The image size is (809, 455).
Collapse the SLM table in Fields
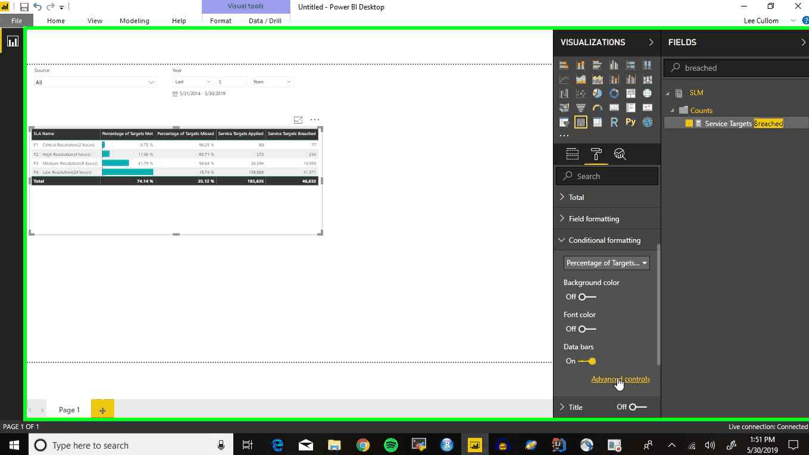[668, 93]
